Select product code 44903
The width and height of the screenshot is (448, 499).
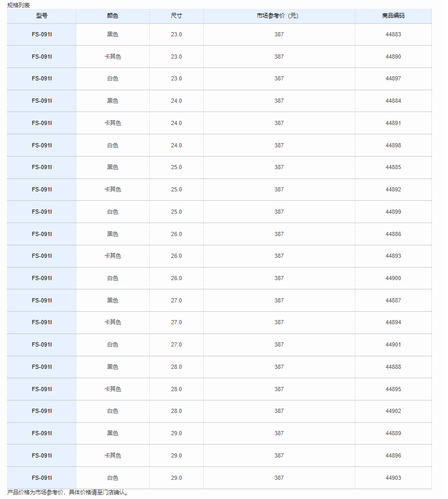[393, 478]
